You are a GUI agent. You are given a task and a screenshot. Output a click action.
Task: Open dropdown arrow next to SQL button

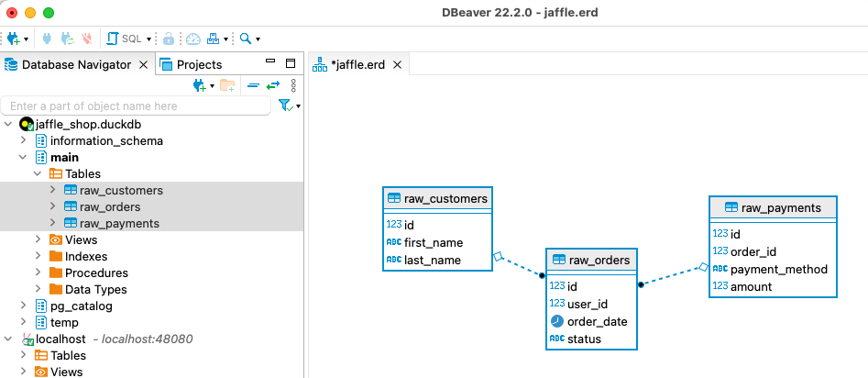tap(148, 39)
